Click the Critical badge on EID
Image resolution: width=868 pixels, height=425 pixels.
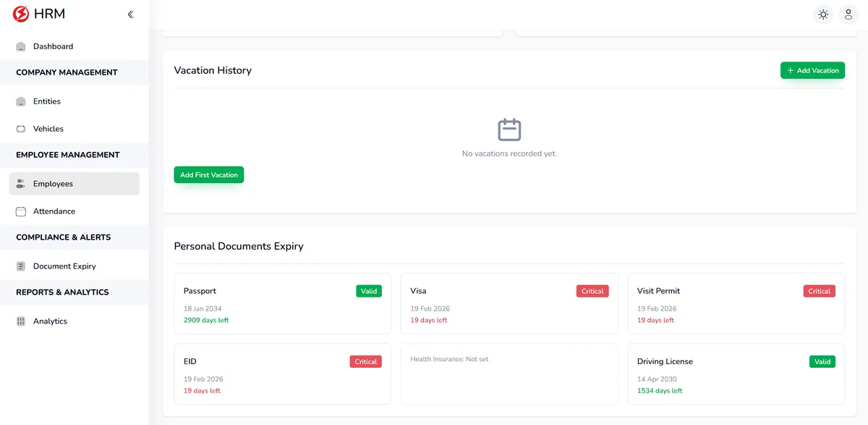pos(366,361)
